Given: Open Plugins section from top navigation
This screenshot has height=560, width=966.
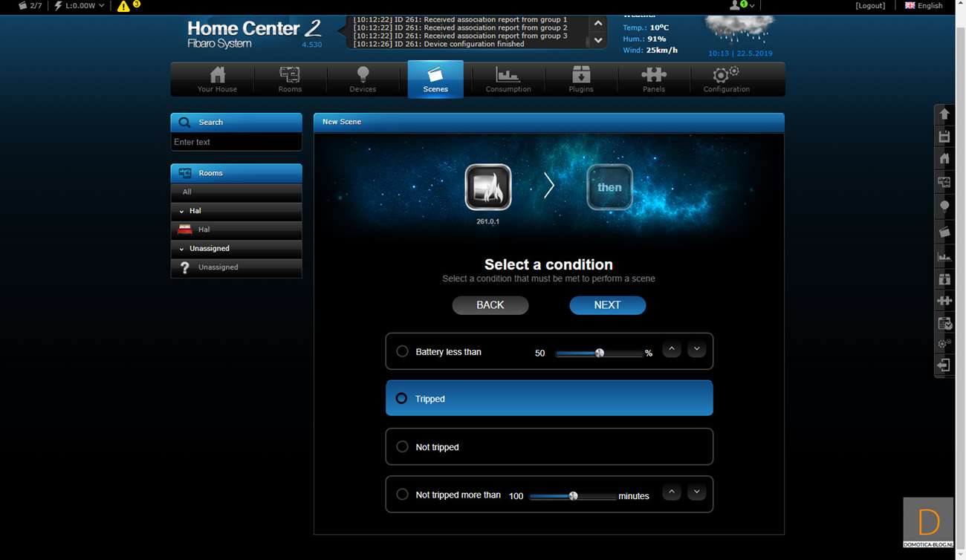Looking at the screenshot, I should (581, 79).
